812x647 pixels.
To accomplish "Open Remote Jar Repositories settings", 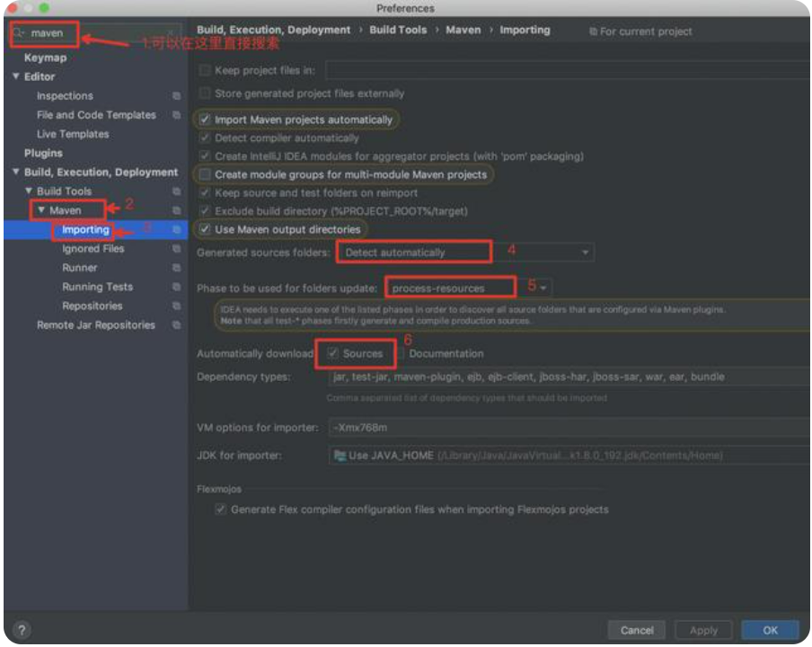I will tap(96, 325).
